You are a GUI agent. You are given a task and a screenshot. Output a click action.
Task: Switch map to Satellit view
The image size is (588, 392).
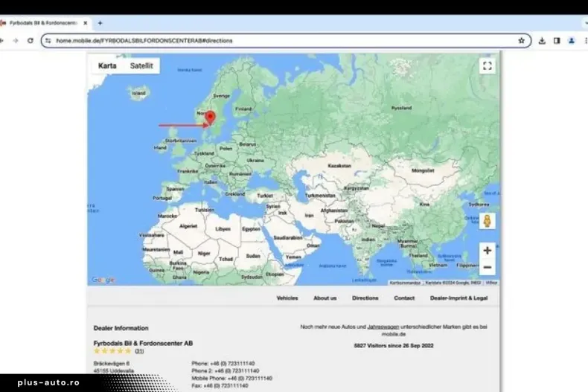click(141, 66)
